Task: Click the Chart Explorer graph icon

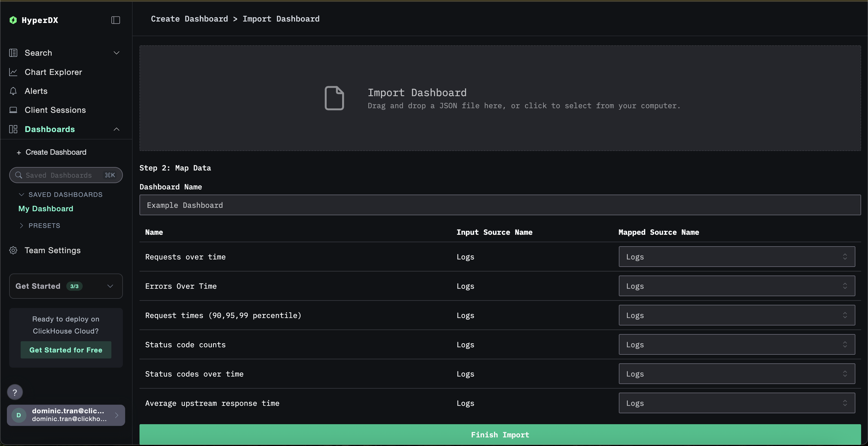Action: (x=13, y=72)
